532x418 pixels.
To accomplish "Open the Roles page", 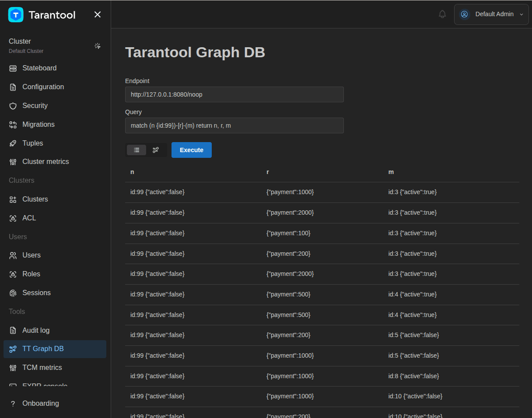I will coord(55,274).
